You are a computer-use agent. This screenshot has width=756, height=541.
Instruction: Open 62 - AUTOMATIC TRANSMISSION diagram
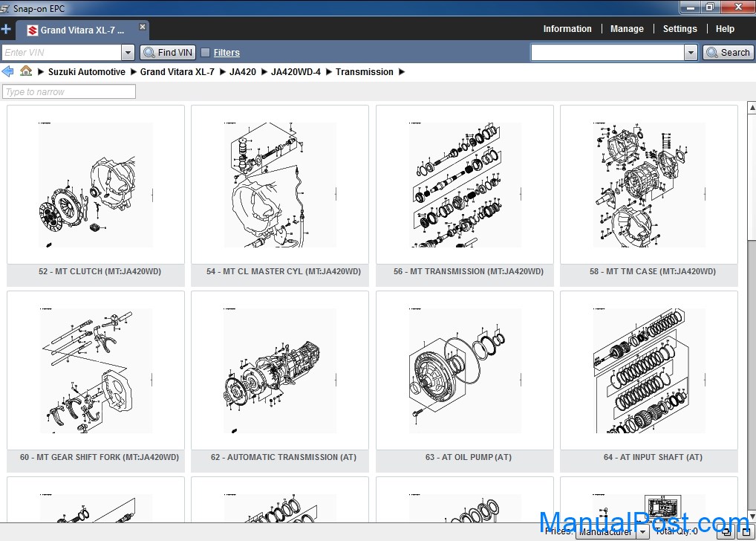pyautogui.click(x=280, y=371)
